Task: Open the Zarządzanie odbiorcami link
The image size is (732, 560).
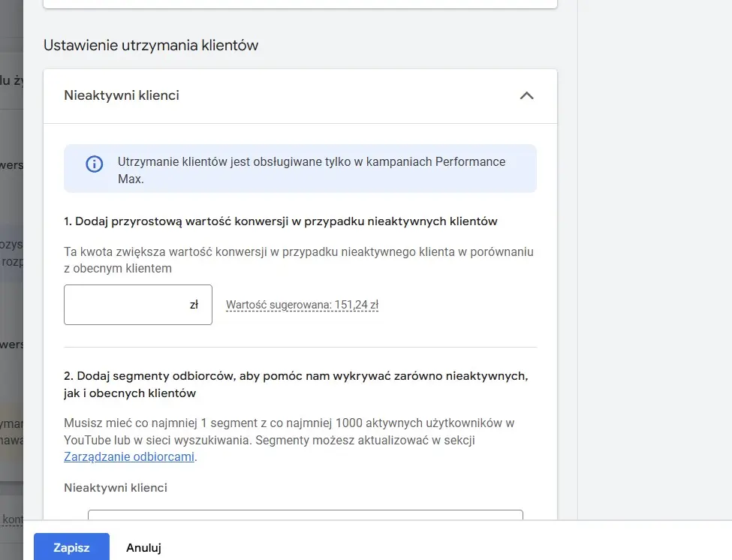Action: [128, 457]
